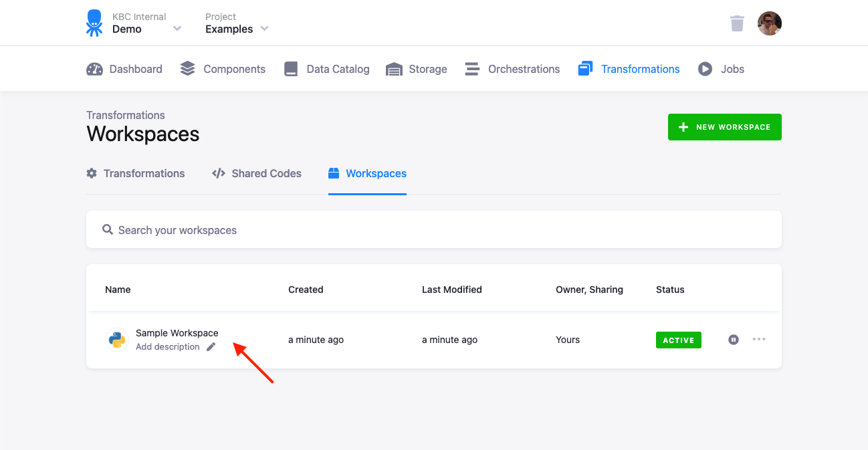The image size is (868, 450).
Task: Click the Storage warehouse icon
Action: click(x=395, y=69)
